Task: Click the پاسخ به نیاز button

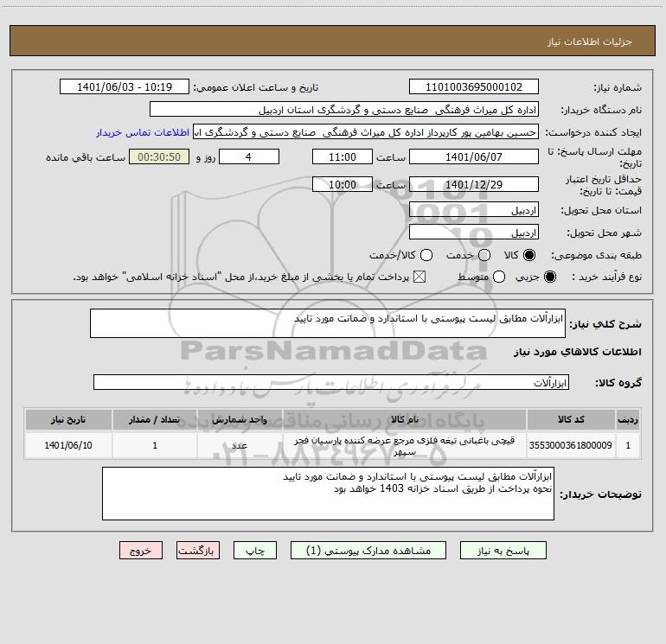Action: (x=503, y=551)
